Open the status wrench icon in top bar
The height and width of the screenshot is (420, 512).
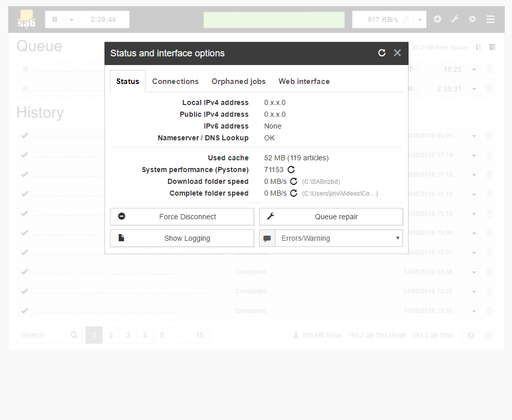click(455, 19)
